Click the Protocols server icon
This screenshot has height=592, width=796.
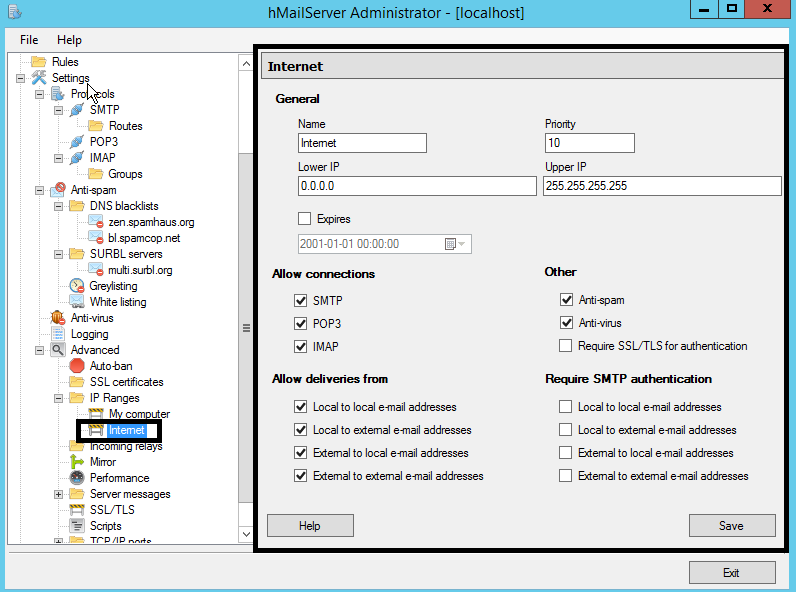57,94
